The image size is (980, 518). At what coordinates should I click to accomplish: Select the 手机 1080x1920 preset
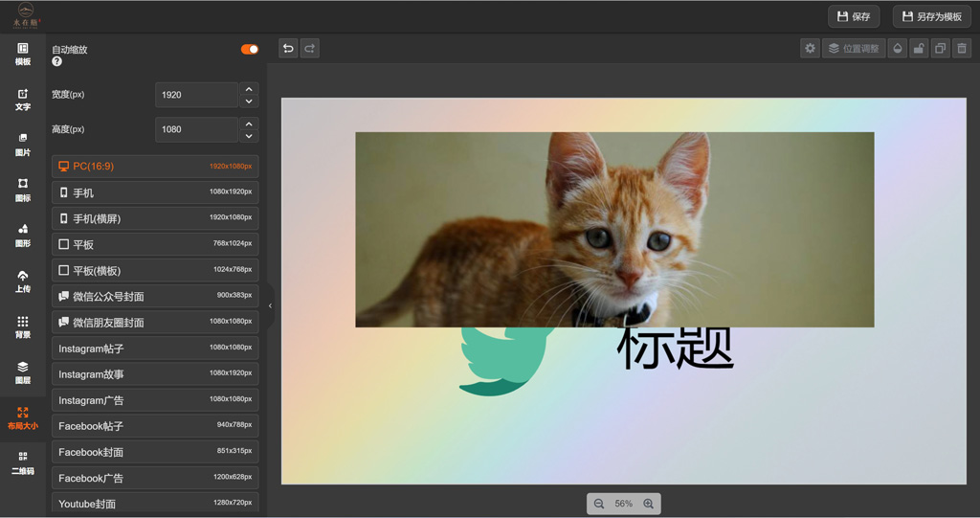tap(155, 192)
